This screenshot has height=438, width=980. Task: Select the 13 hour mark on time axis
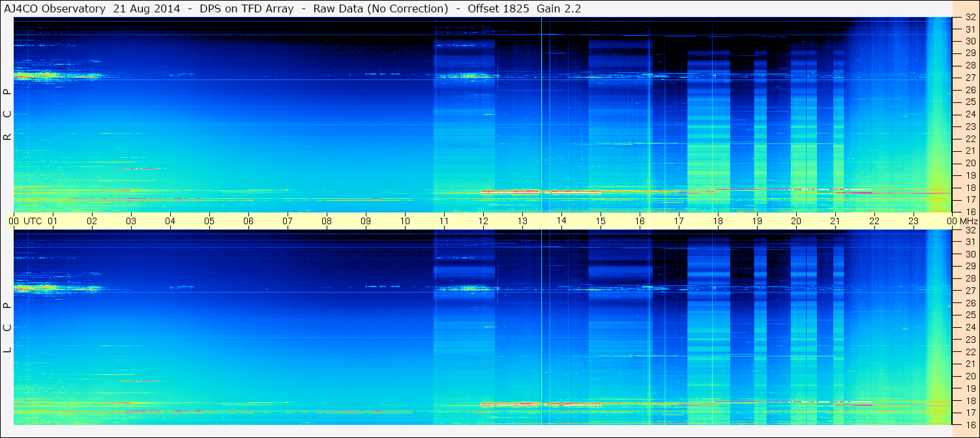[x=522, y=222]
